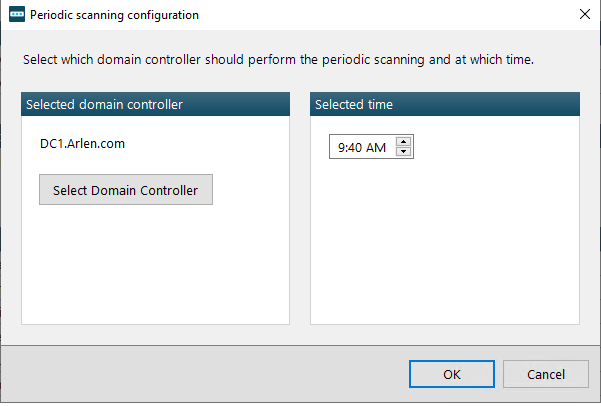Click empty title bar area beside the X
This screenshot has width=601, height=406.
383,15
